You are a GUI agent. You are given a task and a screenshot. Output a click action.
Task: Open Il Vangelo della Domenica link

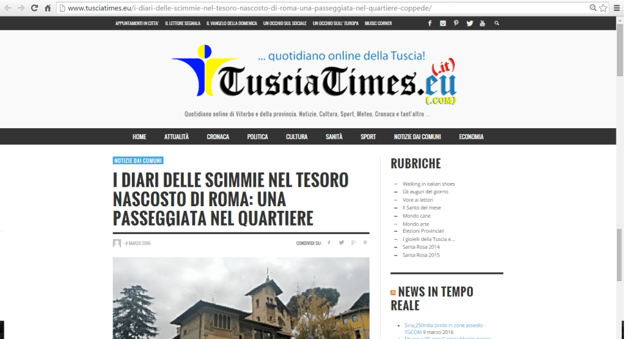coord(232,23)
